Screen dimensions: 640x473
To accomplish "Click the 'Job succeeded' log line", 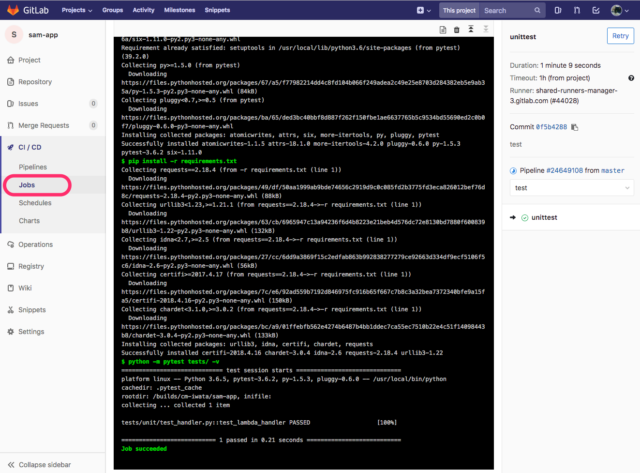I will (144, 449).
